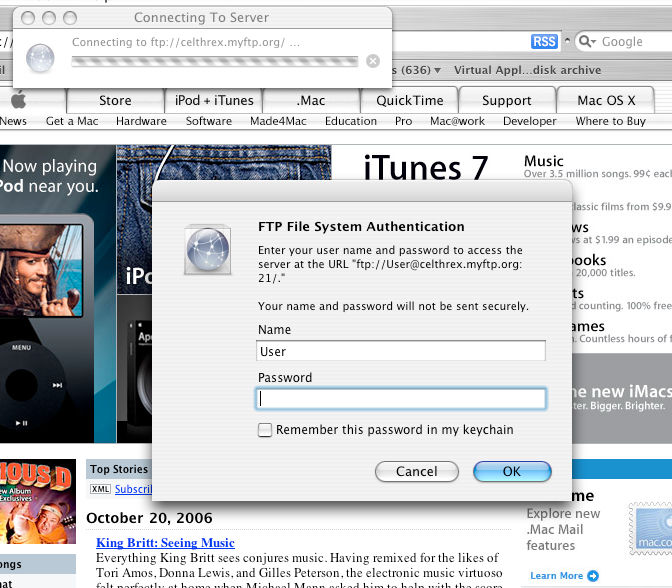Go to Education link

coord(351,121)
